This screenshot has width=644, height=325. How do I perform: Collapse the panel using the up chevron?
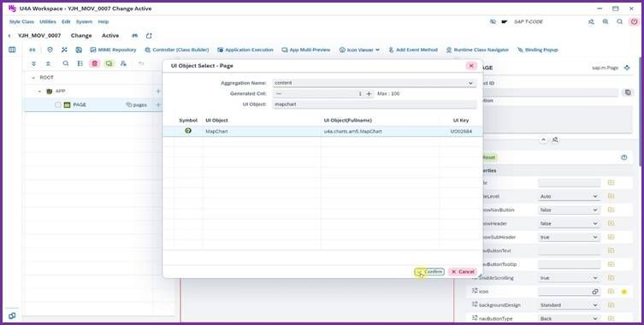pyautogui.click(x=543, y=139)
